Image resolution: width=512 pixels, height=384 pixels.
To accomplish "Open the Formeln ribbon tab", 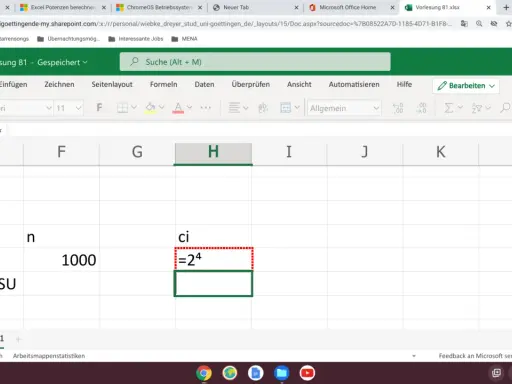I will [163, 84].
